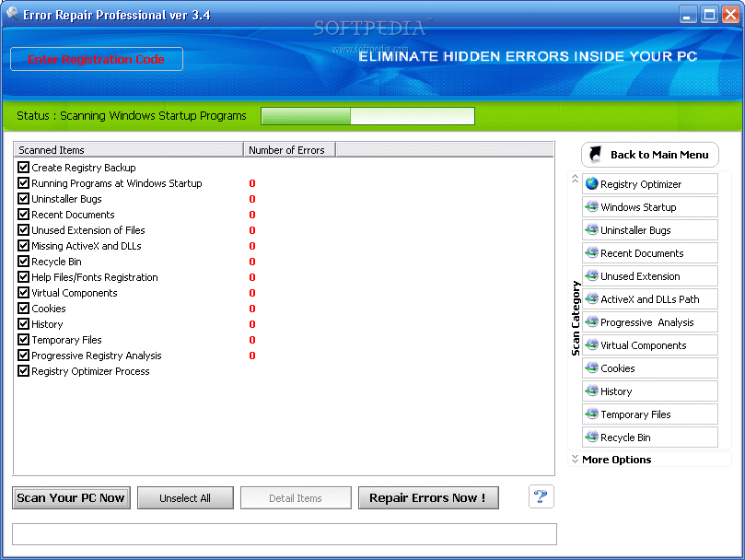Viewport: 745px width, 560px height.
Task: Uncheck Uninstaller Bugs scan item
Action: click(x=23, y=198)
